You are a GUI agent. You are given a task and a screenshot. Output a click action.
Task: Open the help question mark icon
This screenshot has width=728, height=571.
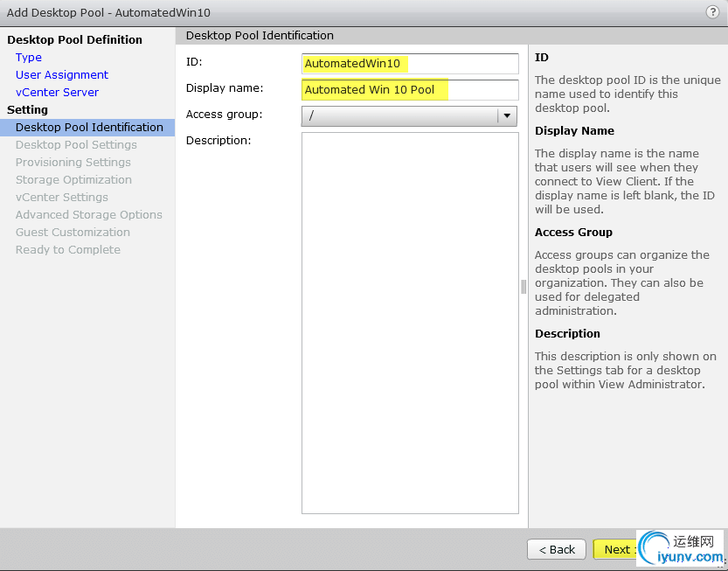[x=712, y=12]
